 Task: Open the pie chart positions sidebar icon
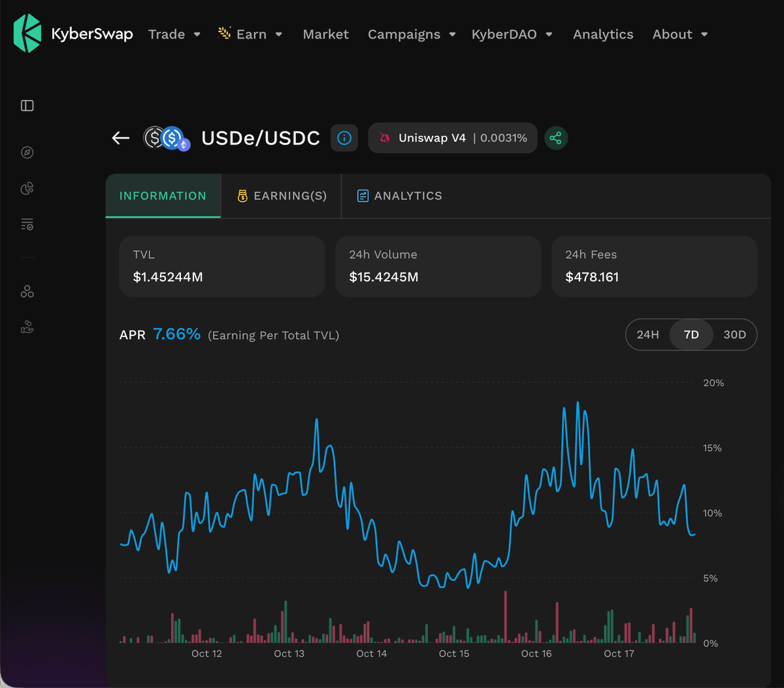(x=27, y=189)
